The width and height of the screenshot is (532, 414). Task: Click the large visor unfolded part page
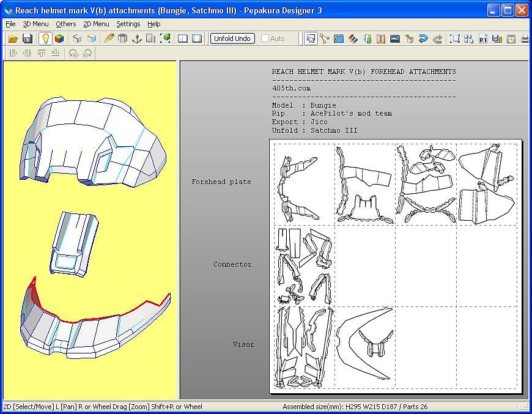click(365, 347)
